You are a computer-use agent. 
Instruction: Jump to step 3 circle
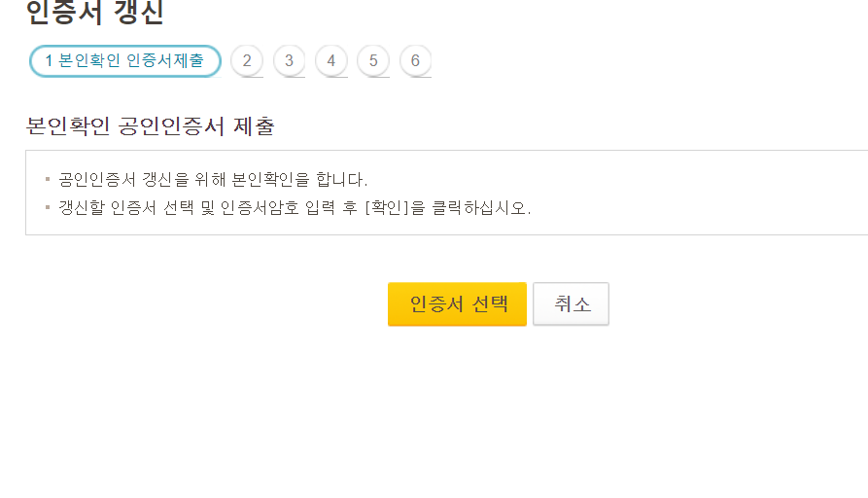click(x=289, y=61)
